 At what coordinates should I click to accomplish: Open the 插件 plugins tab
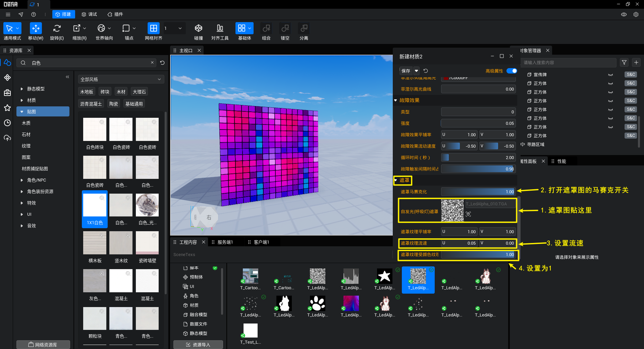click(115, 14)
